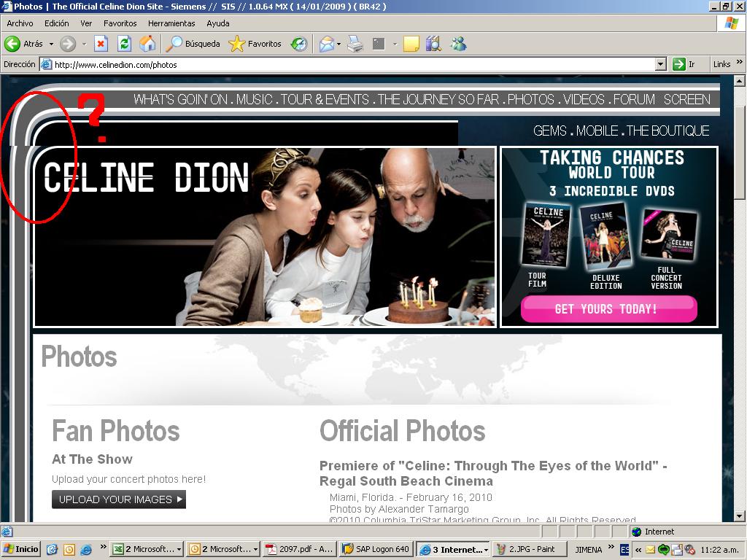Open WHAT'S GOIN' ON site link
Image resolution: width=747 pixels, height=560 pixels.
coord(181,99)
